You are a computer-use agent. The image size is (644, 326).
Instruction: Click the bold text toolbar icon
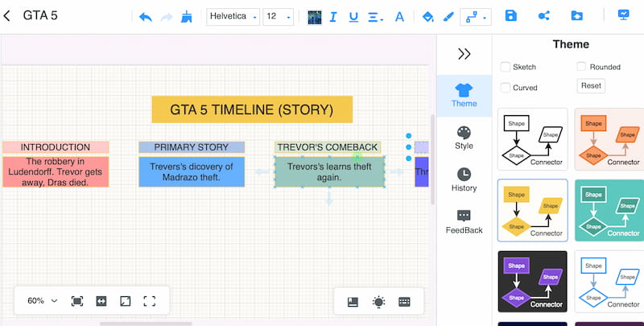coord(315,17)
